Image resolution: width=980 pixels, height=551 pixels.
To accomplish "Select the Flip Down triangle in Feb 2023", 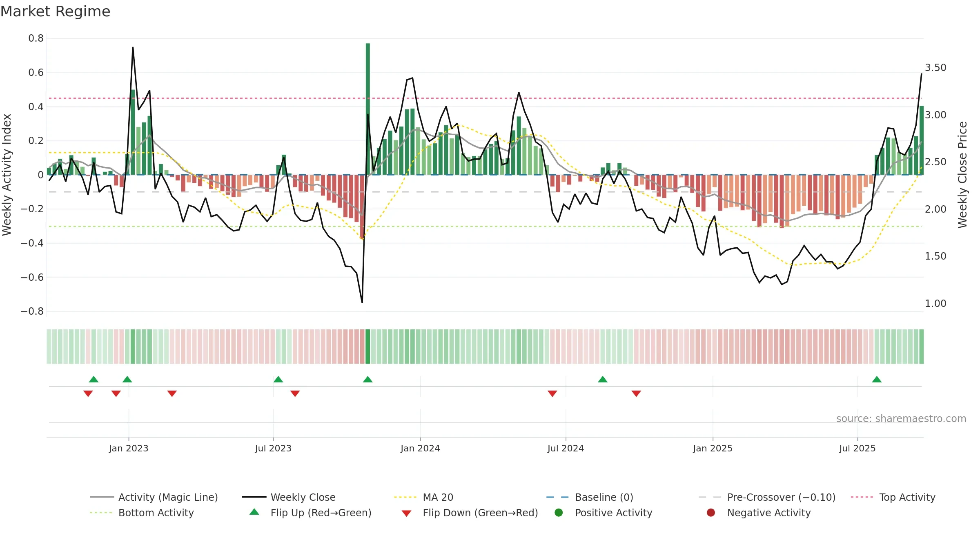I will (x=172, y=393).
